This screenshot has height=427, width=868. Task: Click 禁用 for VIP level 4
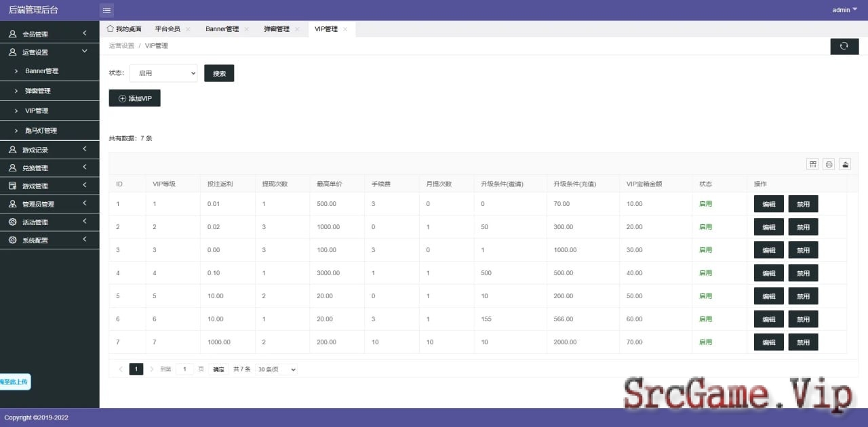coord(804,273)
